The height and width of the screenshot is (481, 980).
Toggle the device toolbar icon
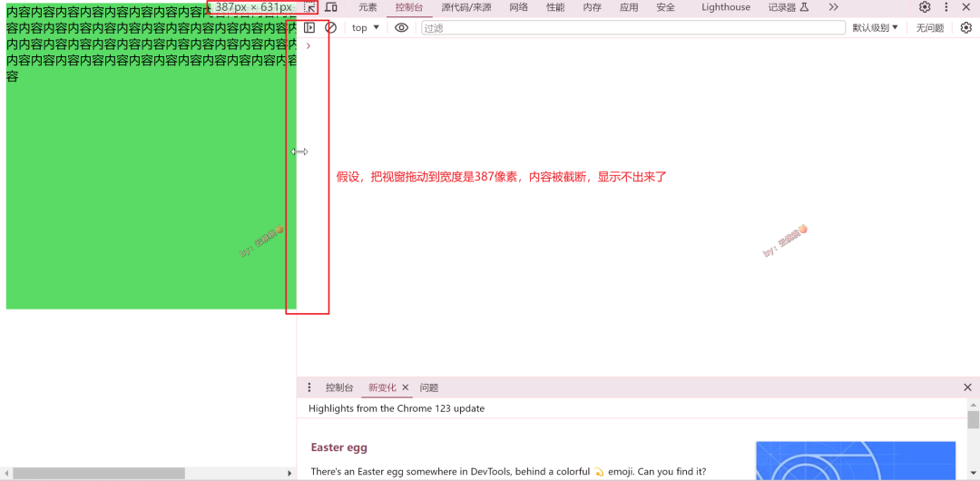click(x=331, y=7)
